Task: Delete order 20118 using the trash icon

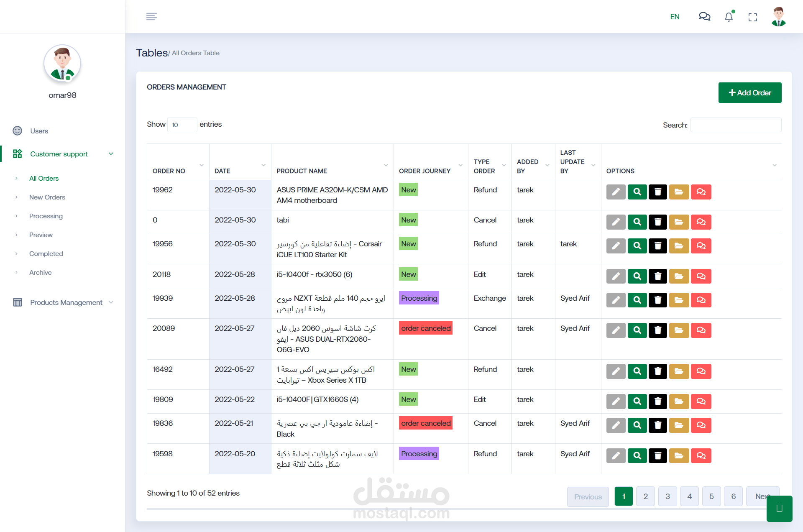Action: 657,276
